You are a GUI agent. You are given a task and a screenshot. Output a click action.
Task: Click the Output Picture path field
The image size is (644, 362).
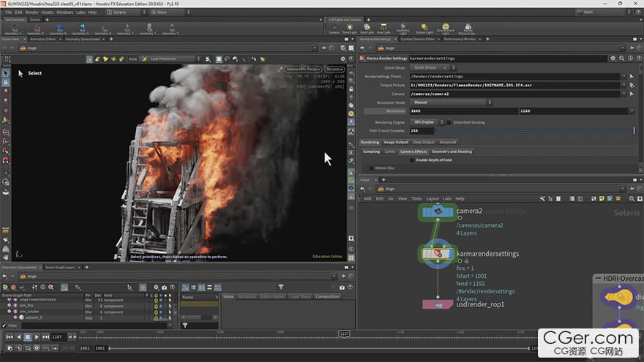coord(515,86)
